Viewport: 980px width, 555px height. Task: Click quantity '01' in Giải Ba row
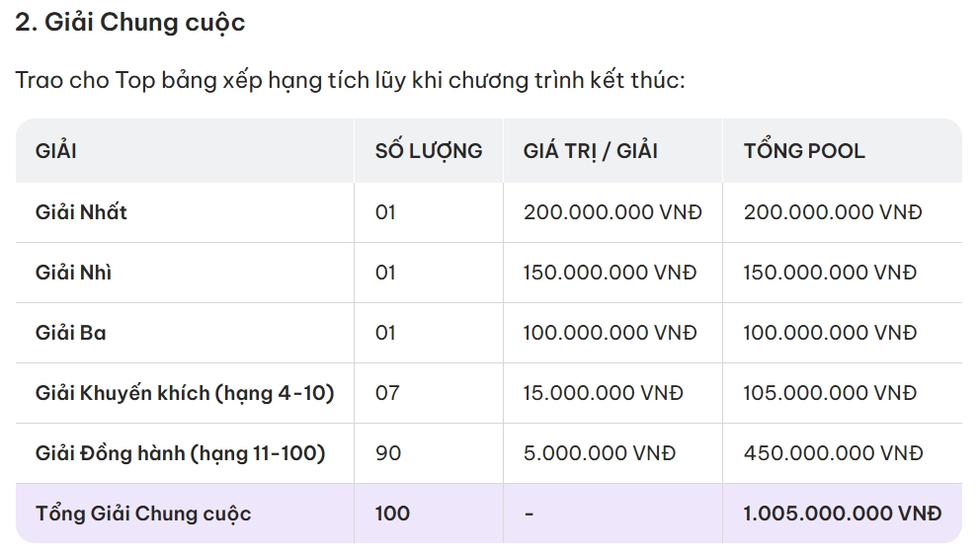385,333
